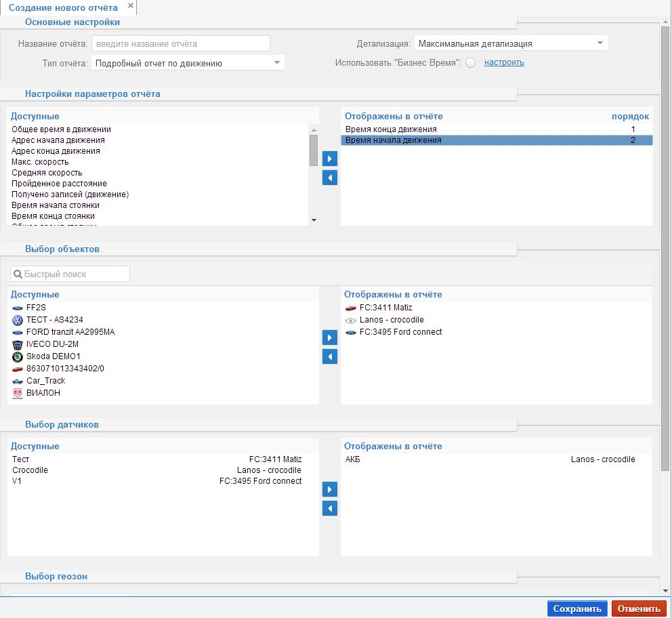Screen dimensions: 672x618
Task: Select the TECT - AS4234 Volkswagen icon
Action: point(18,320)
